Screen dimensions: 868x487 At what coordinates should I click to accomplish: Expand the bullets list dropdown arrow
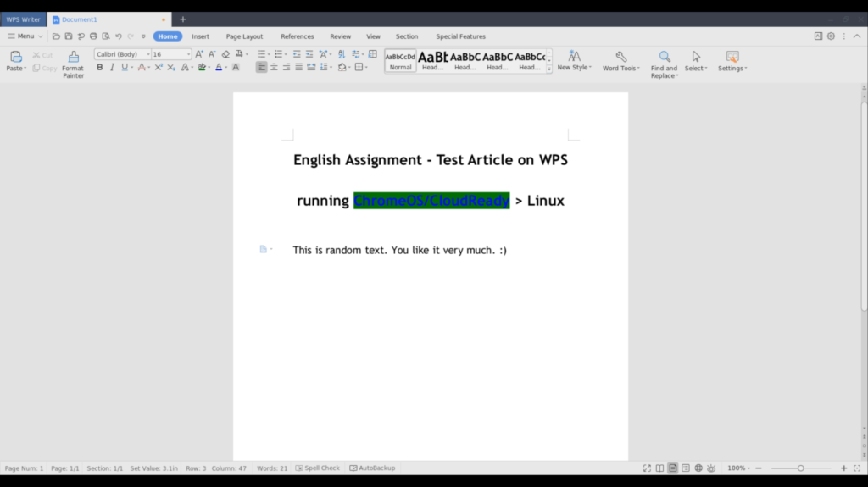269,55
